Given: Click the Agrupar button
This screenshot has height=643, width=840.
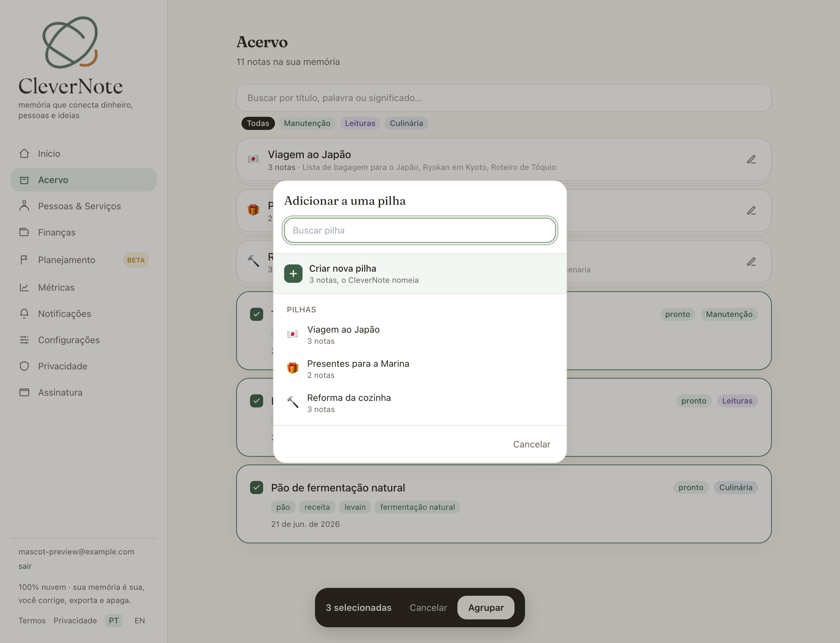Looking at the screenshot, I should click(486, 608).
